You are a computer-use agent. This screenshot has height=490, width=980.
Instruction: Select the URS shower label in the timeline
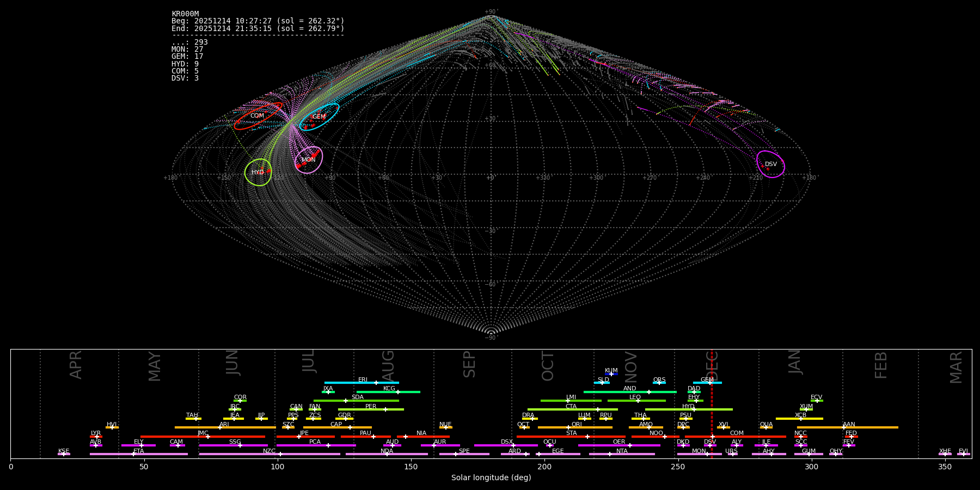click(x=732, y=451)
